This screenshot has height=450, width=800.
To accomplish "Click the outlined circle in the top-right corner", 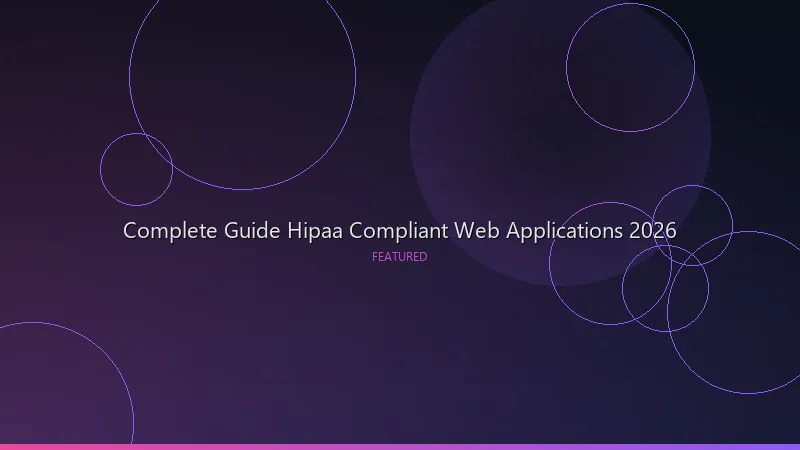I will coord(630,68).
